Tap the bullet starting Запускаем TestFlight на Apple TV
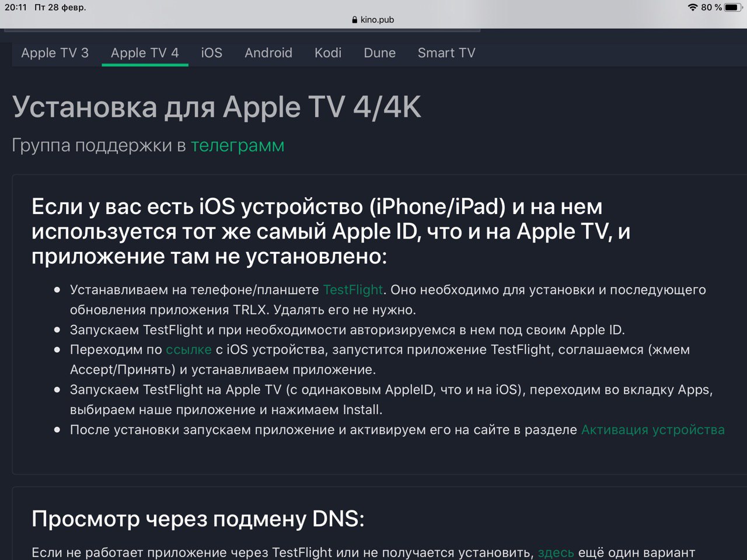This screenshot has width=747, height=560. [391, 400]
